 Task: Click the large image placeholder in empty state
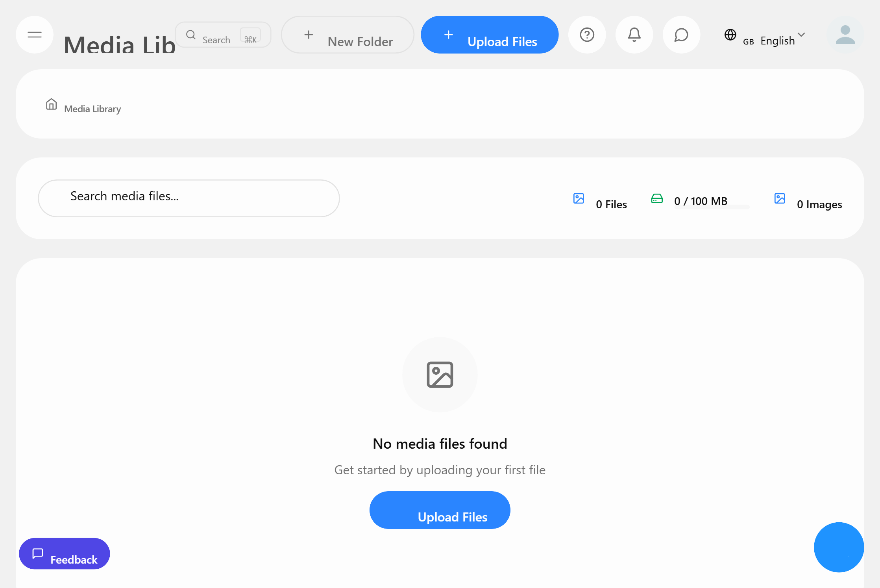[x=440, y=374]
